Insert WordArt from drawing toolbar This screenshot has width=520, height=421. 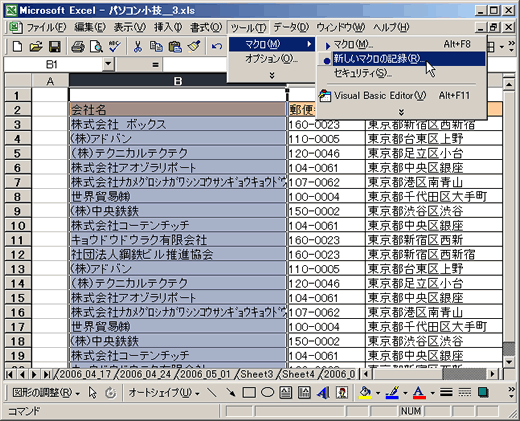(x=323, y=393)
